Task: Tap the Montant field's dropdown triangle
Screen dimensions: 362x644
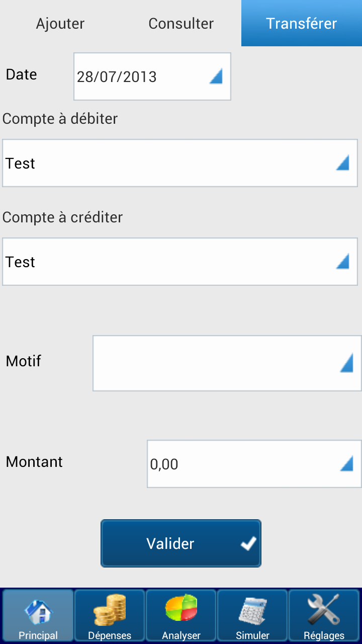Action: [346, 464]
